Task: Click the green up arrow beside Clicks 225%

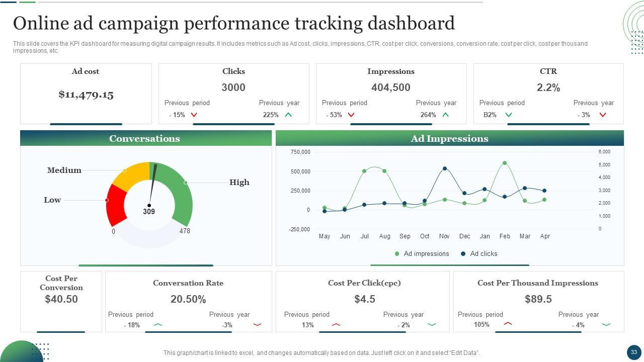Action: tap(288, 115)
